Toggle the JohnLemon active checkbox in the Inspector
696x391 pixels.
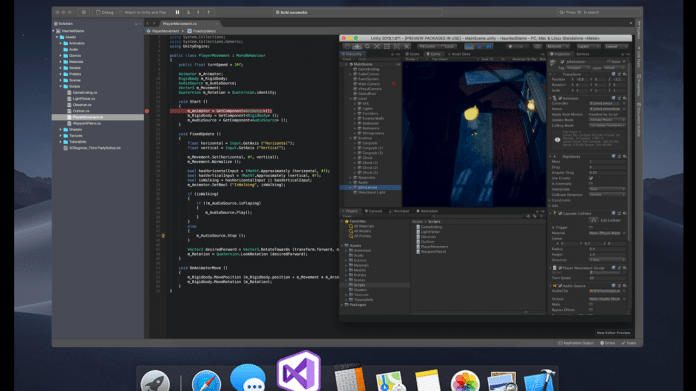pos(562,62)
